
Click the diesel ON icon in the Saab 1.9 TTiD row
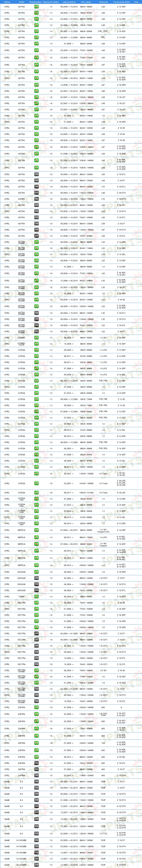pyautogui.click(x=36, y=834)
